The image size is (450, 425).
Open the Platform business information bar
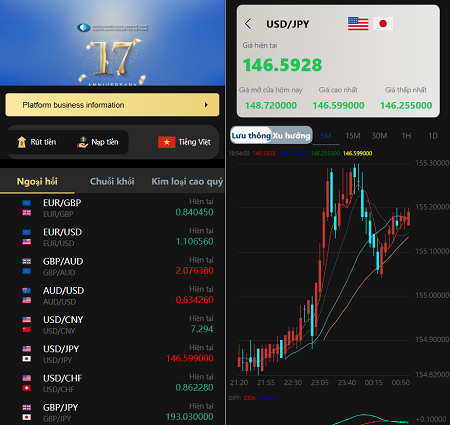112,105
